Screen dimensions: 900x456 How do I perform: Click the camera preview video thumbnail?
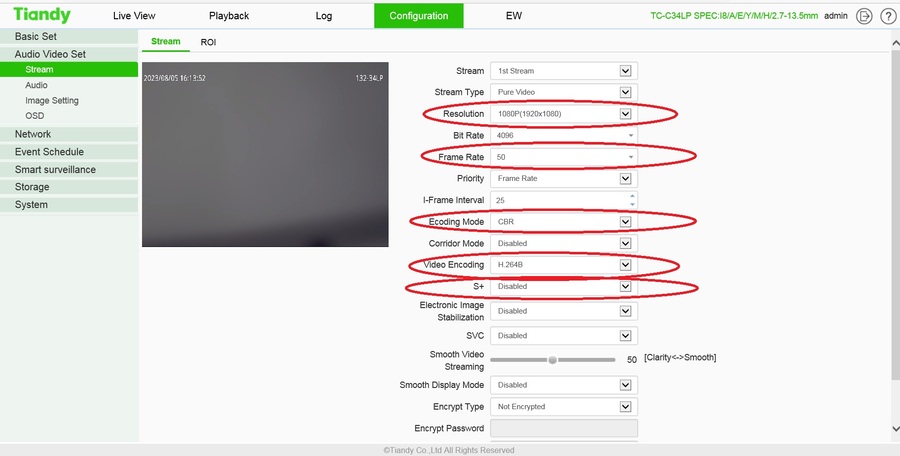tap(265, 154)
